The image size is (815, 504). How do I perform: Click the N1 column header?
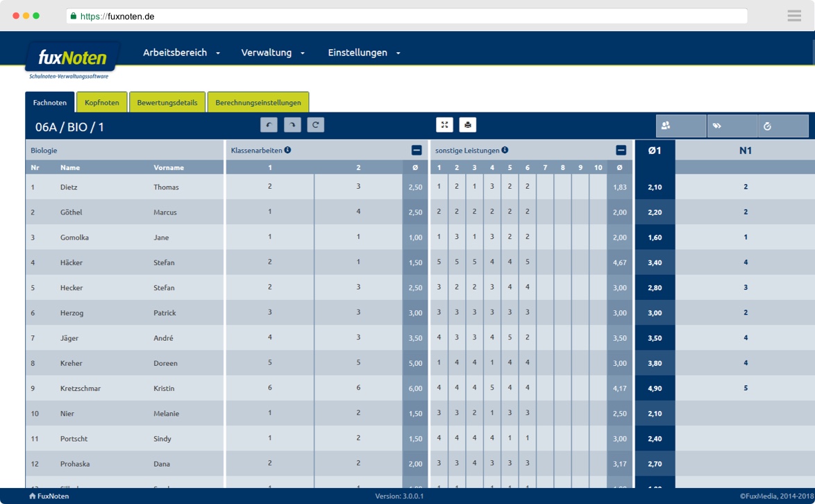pyautogui.click(x=746, y=151)
